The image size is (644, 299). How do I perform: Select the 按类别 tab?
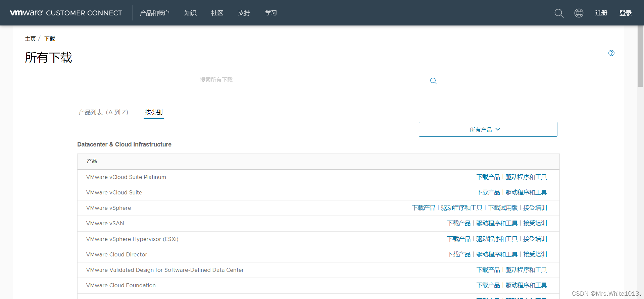[x=154, y=112]
